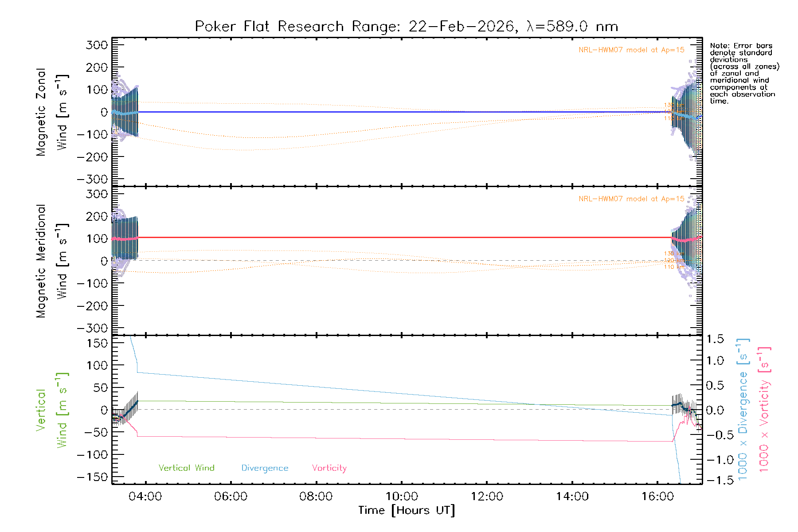Viewport: 798px width, 532px height.
Task: Click the Magnetic Zonal Wind axis title
Action: [x=51, y=112]
